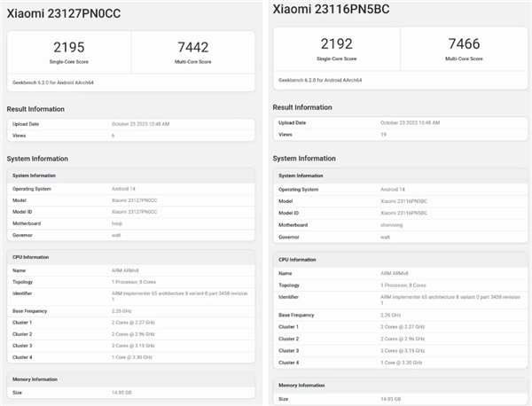This screenshot has width=532, height=406.
Task: Click Memory Information header in the 23116PN5BC panel
Action: point(303,385)
